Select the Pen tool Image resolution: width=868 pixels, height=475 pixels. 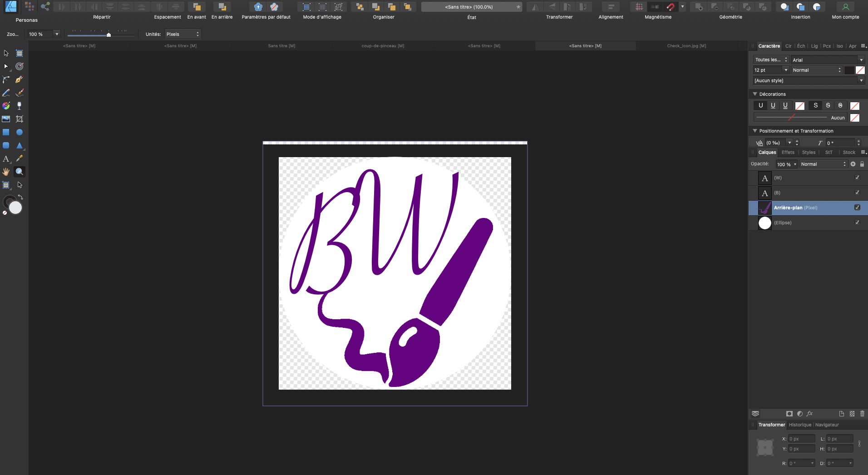point(19,79)
